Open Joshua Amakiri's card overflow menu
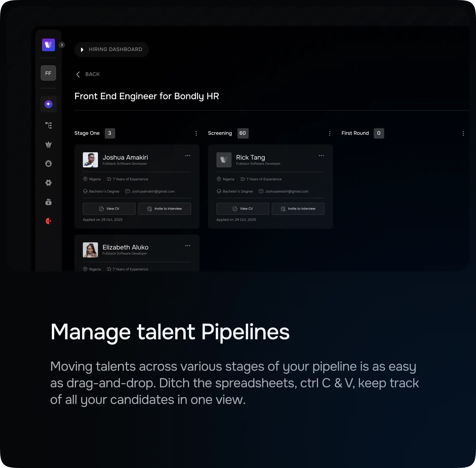The height and width of the screenshot is (468, 476). coord(188,155)
